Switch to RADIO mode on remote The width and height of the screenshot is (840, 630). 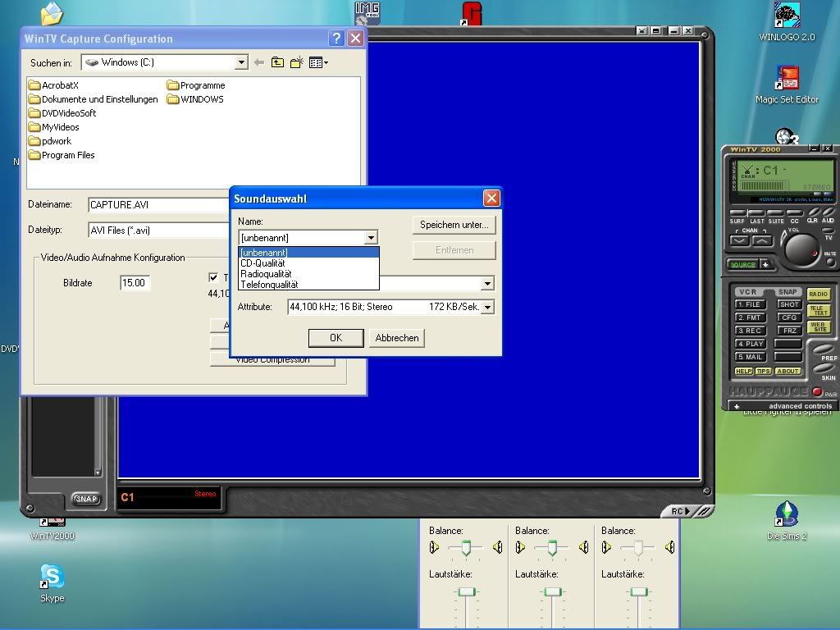point(818,294)
